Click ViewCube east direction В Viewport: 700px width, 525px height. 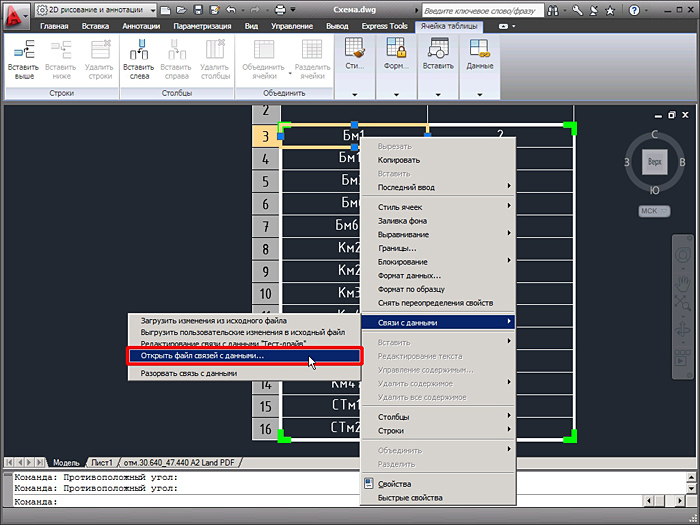(682, 162)
